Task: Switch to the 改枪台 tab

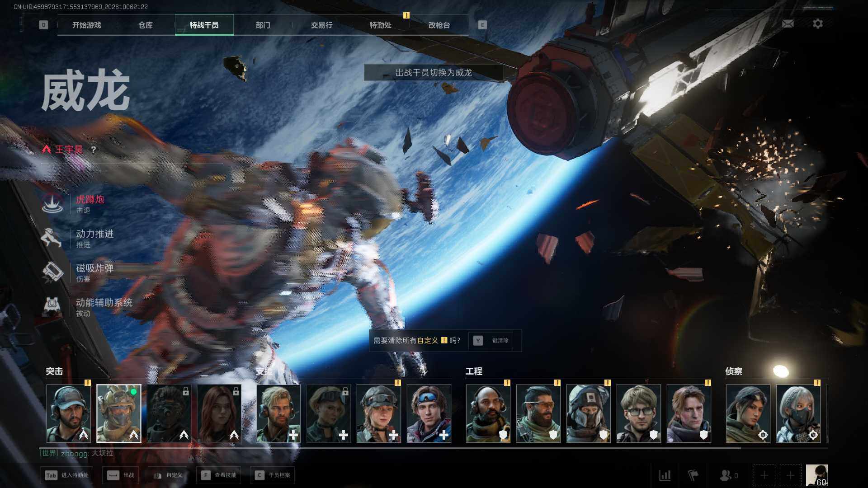Action: point(439,25)
